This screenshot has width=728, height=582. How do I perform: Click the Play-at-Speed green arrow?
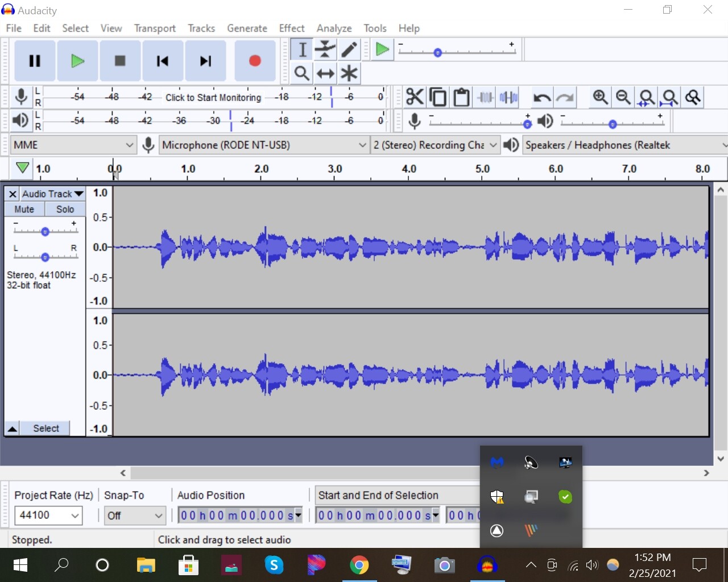[382, 50]
